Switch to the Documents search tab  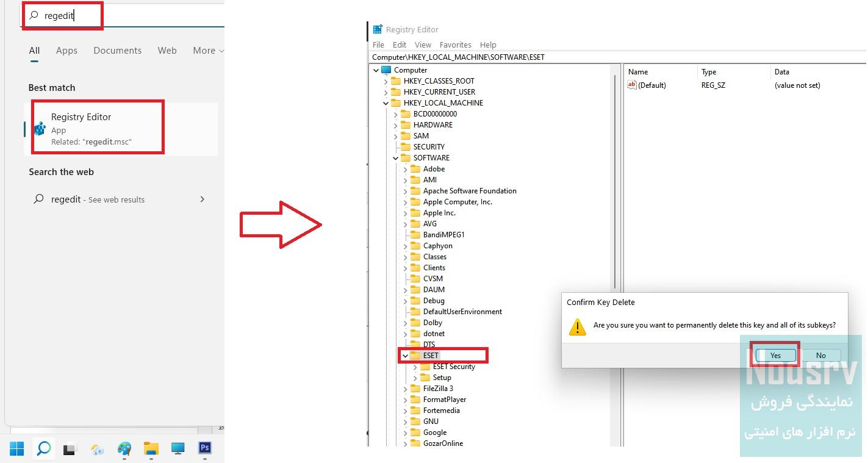click(x=117, y=51)
